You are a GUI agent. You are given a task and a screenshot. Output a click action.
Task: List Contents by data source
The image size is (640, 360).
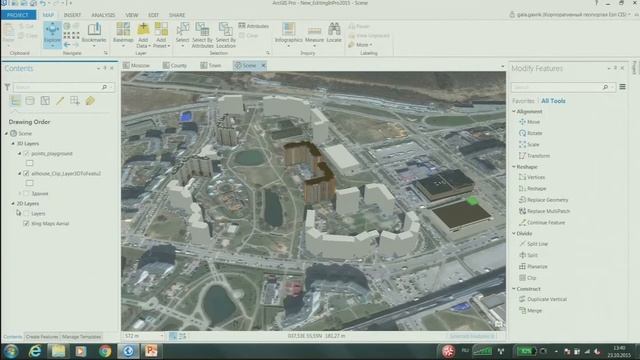[30, 100]
